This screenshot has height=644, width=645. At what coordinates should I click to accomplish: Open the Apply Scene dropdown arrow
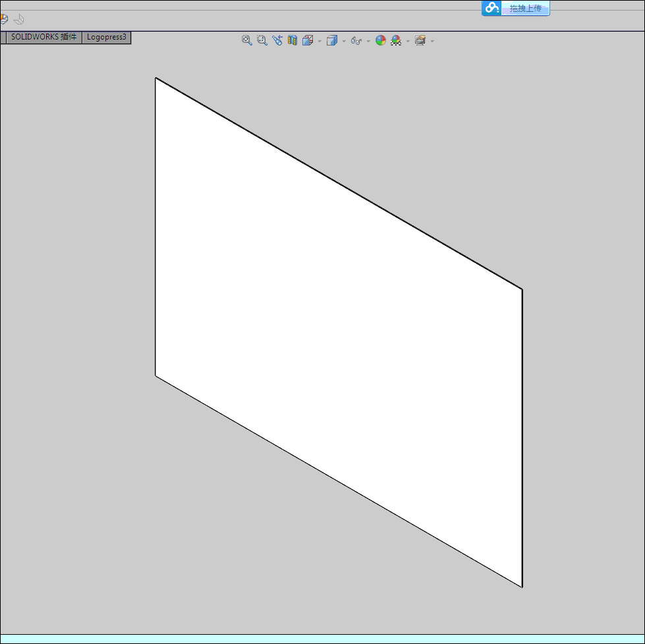pos(408,41)
